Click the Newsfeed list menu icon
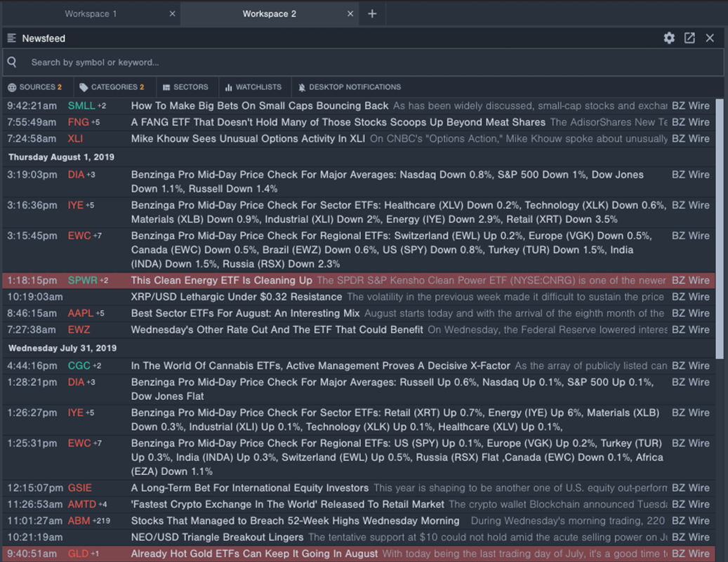This screenshot has width=728, height=562. [12, 38]
